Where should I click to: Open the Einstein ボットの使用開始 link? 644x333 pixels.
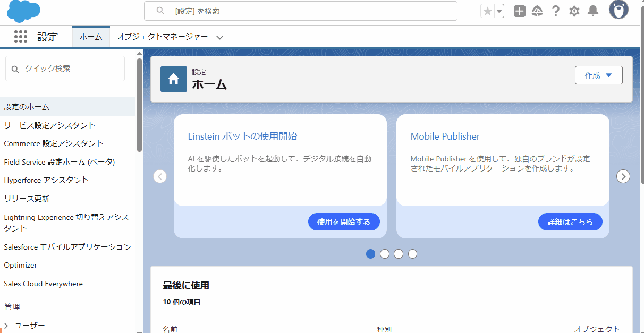click(243, 136)
